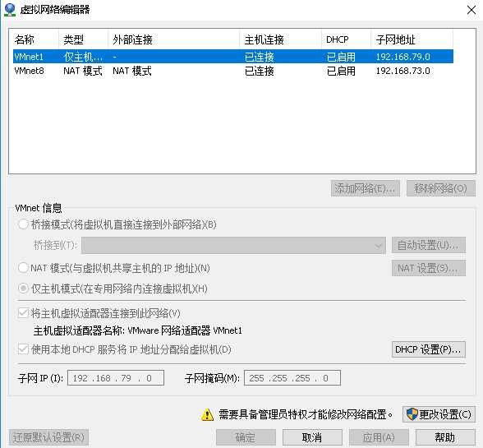Click the NAT 模式 type cell of VMnet8
Screen dimensions: 483x448
[83, 71]
